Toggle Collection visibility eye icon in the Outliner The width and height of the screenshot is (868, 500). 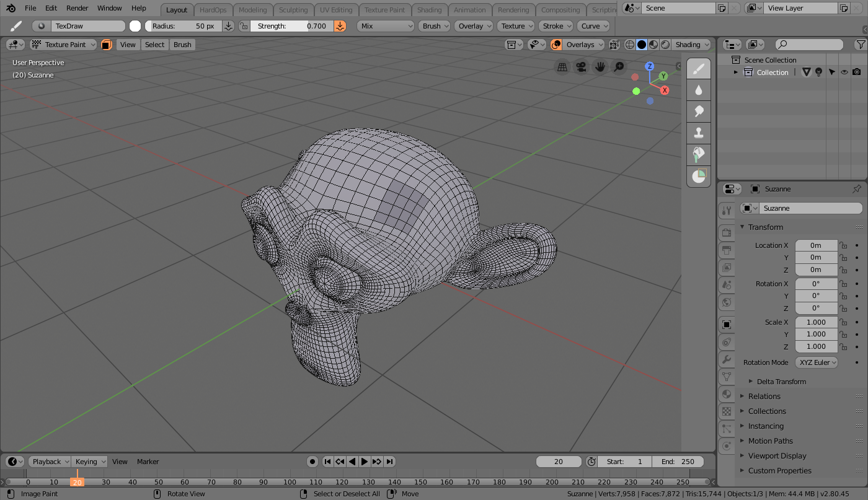pyautogui.click(x=844, y=72)
